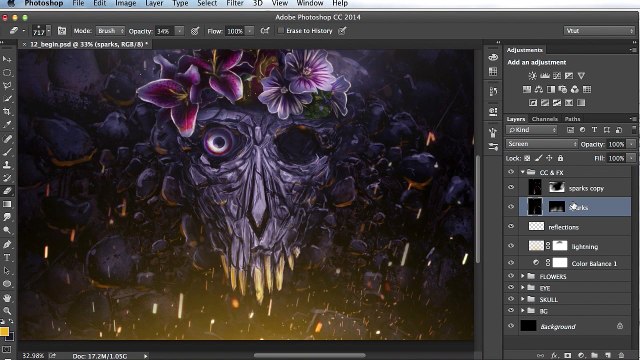Viewport: 640px width, 360px height.
Task: Select the Move tool
Action: tap(7, 60)
